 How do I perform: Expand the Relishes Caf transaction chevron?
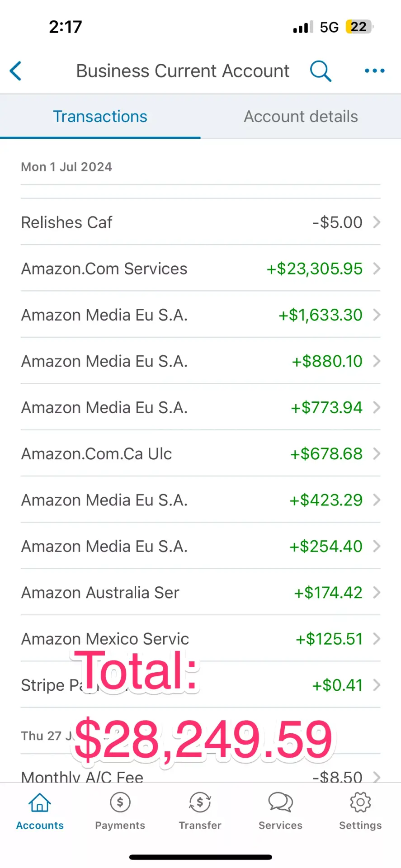coord(377,222)
